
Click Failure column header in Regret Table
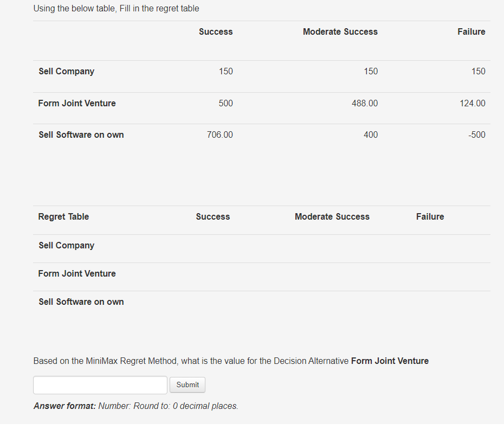tap(430, 216)
